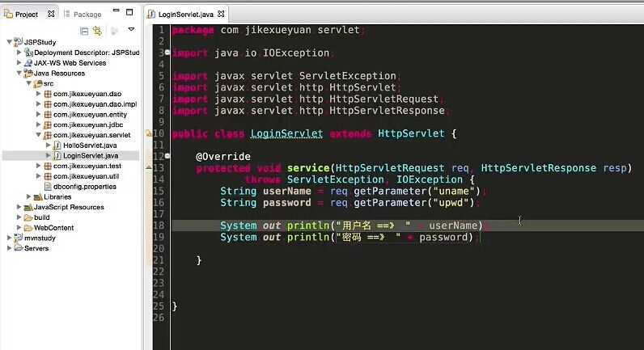
Task: Click the Java file icon on LoginServlet.java tab
Action: click(x=151, y=15)
